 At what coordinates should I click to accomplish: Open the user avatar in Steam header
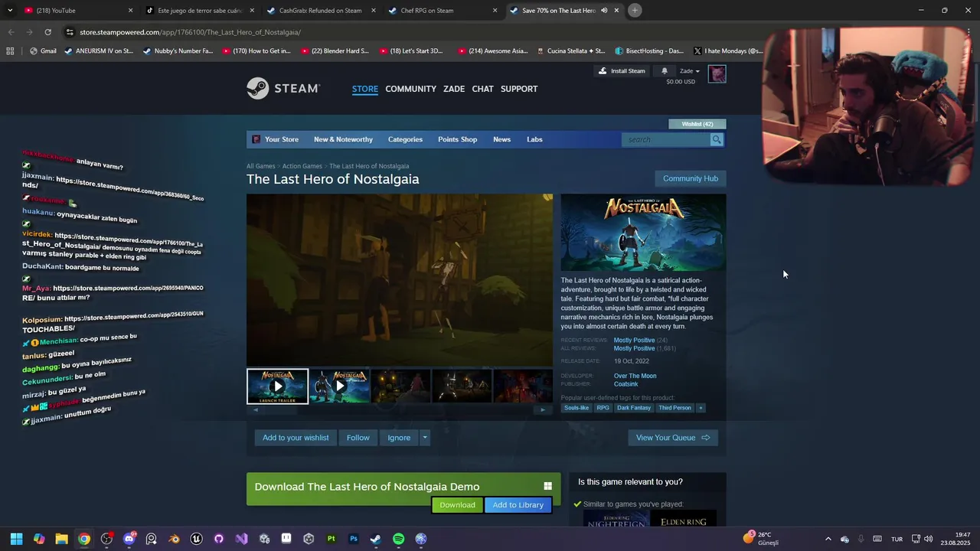(717, 74)
